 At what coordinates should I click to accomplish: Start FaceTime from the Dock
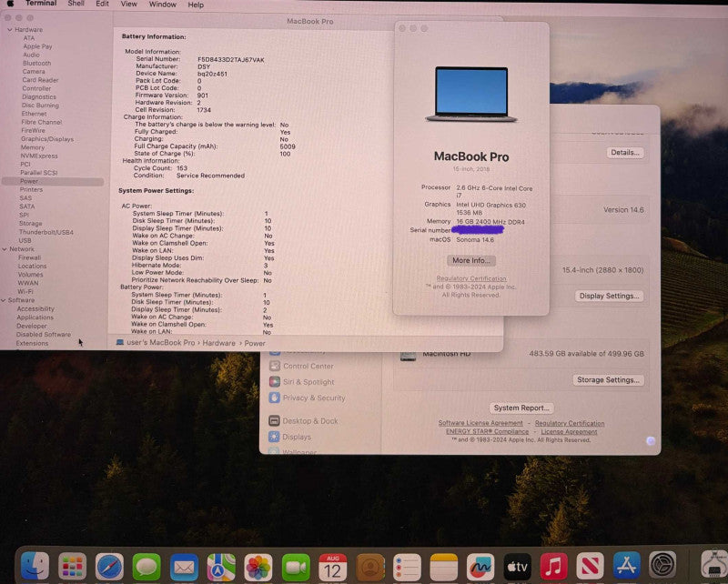pos(296,567)
